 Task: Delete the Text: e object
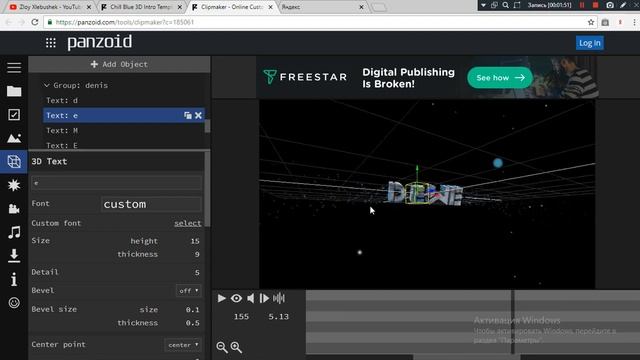198,116
